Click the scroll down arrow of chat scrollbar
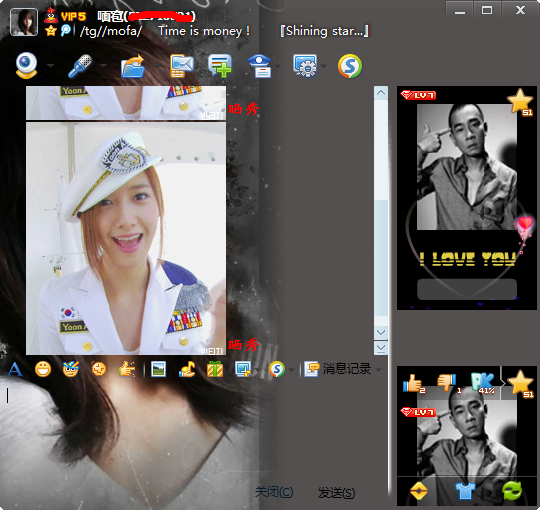The width and height of the screenshot is (540, 510). tap(381, 332)
